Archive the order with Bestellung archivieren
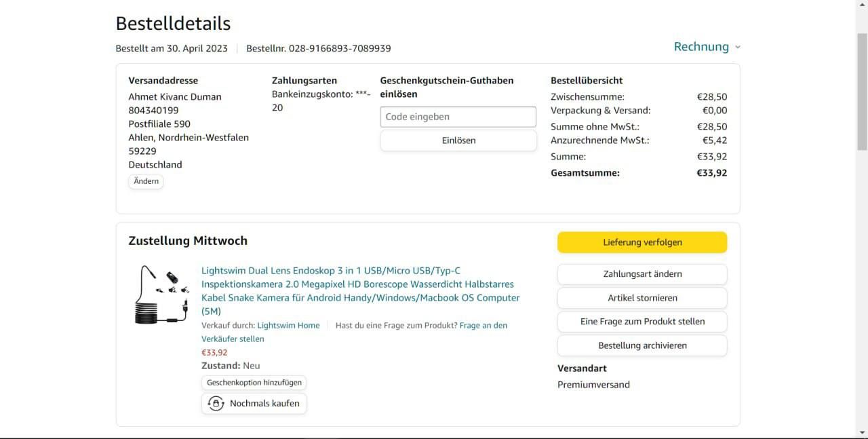The image size is (868, 439). pos(642,345)
